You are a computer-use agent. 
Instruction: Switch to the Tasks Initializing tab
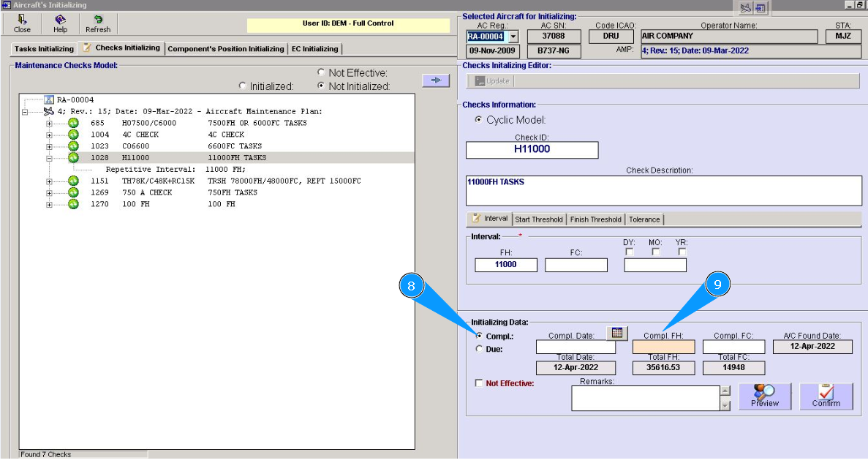(x=44, y=49)
